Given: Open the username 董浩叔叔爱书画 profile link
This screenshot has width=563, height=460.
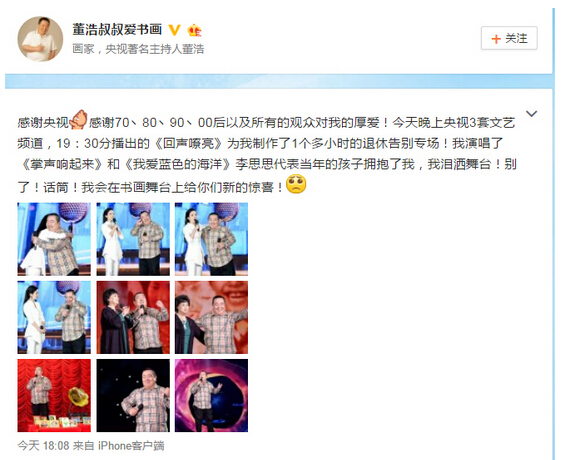Looking at the screenshot, I should (117, 29).
